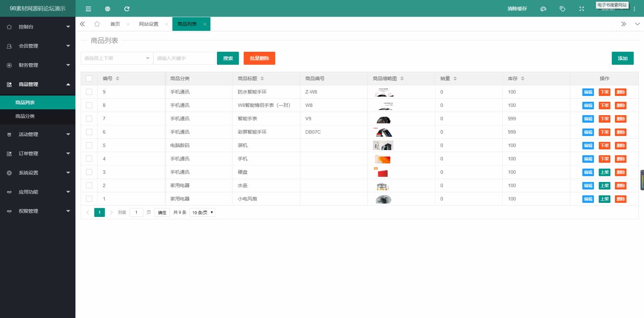Click the home icon in tab bar
This screenshot has width=644, height=318.
point(97,24)
